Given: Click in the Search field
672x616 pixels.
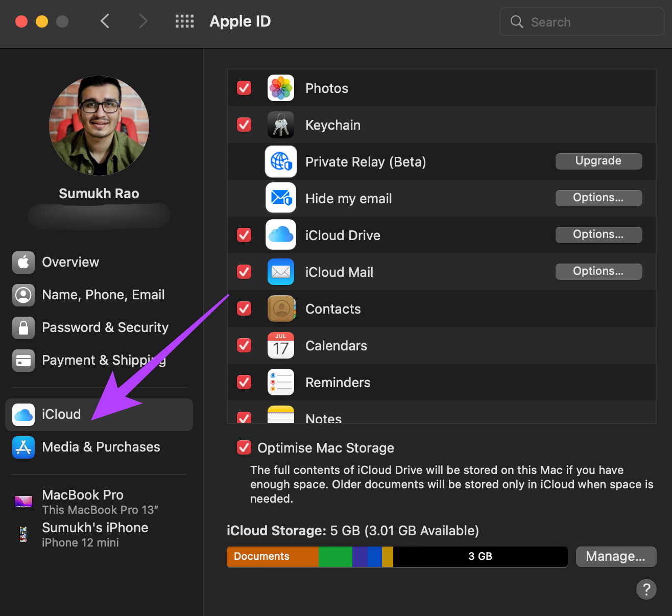Looking at the screenshot, I should tap(582, 21).
